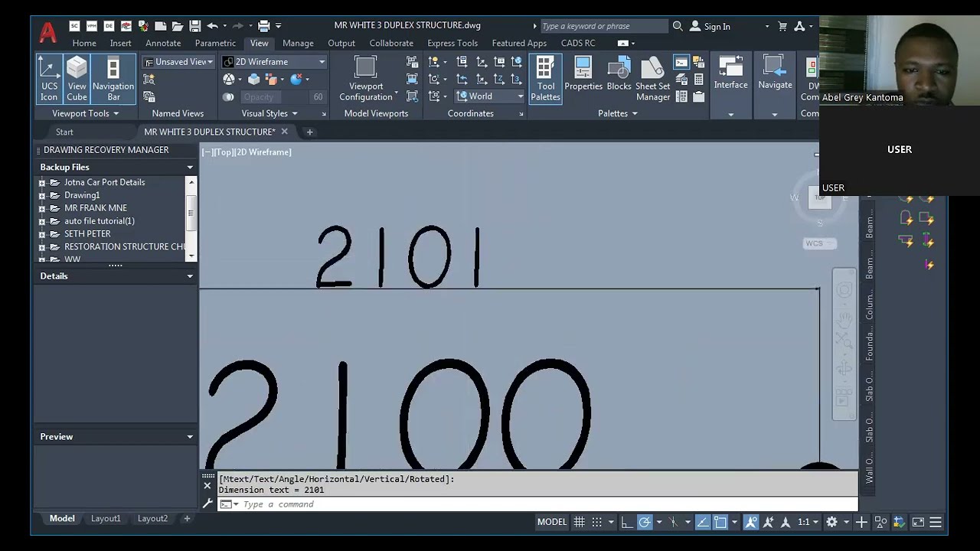Switch to the Annotate ribbon tab
The height and width of the screenshot is (551, 980).
pos(163,44)
